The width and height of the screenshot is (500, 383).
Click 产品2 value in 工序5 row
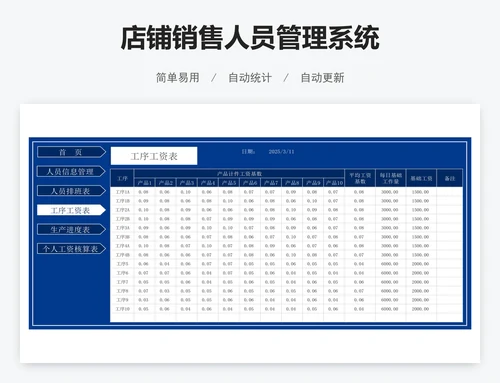(164, 264)
